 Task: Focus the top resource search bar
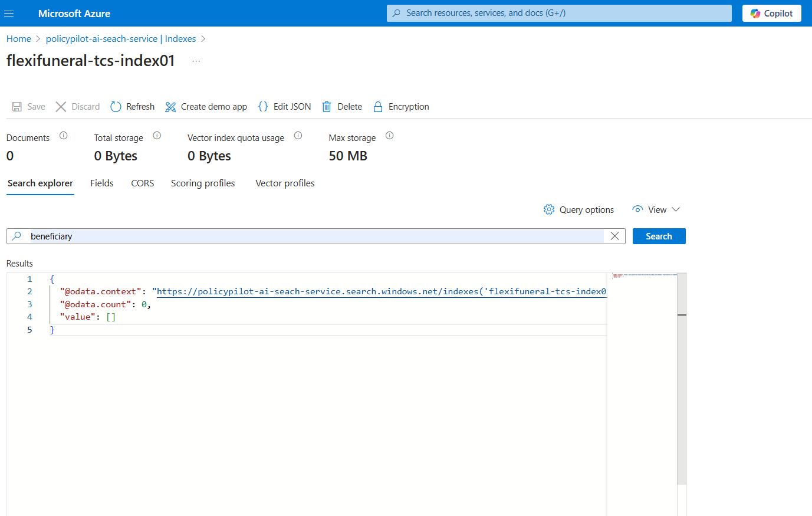(559, 13)
